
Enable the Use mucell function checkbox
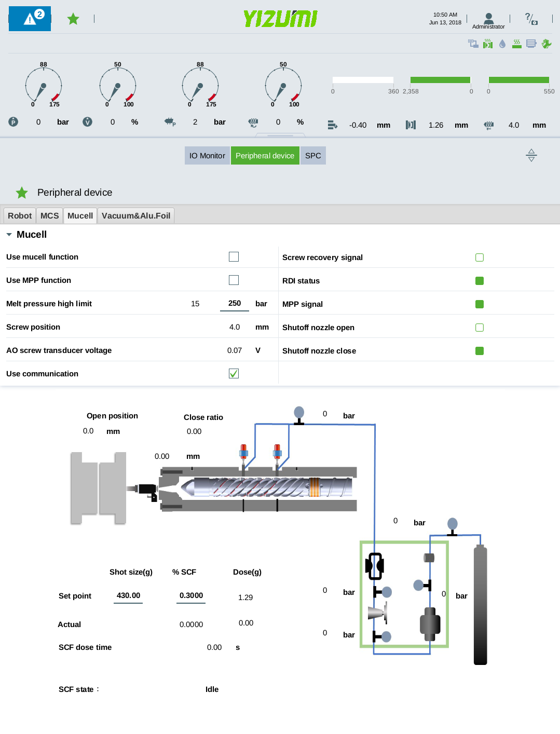234,257
